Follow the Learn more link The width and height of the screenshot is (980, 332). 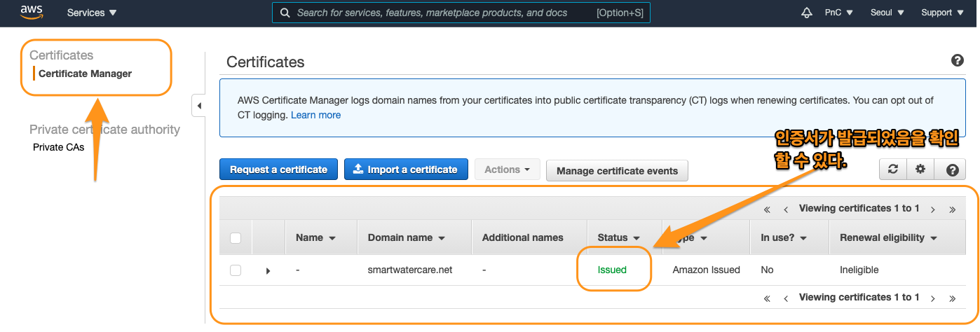point(315,115)
